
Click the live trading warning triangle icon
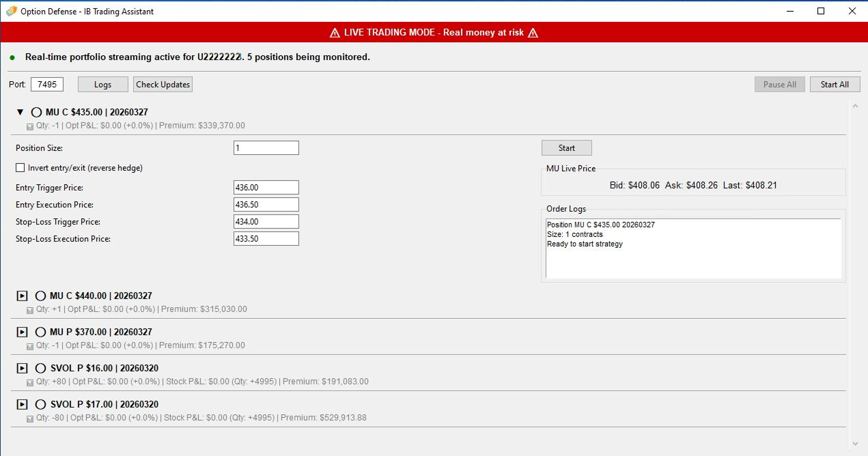pos(335,32)
